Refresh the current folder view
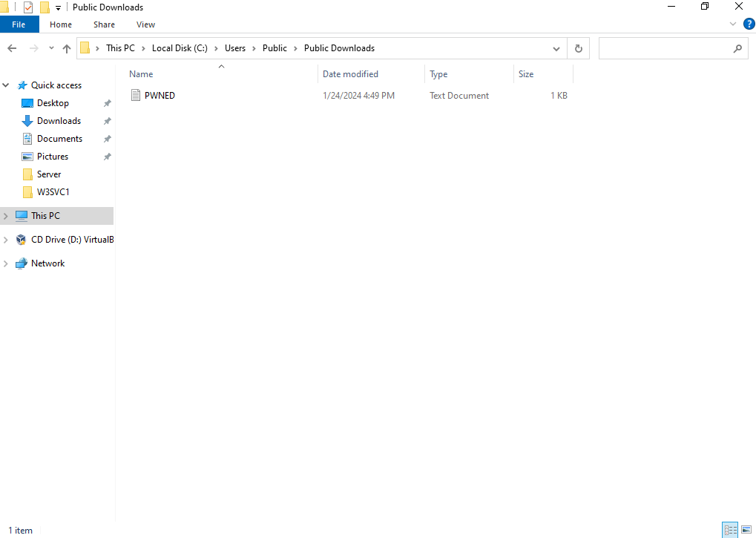 (578, 48)
